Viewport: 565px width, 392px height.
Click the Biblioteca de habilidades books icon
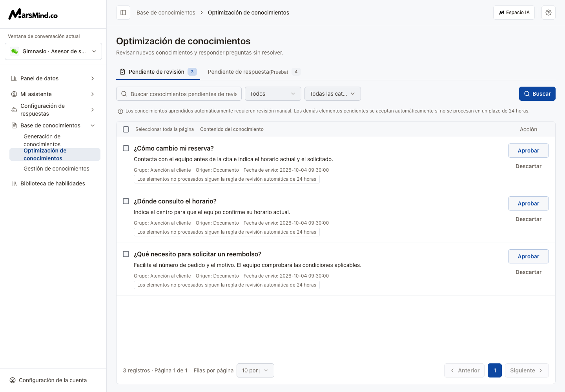pyautogui.click(x=14, y=183)
